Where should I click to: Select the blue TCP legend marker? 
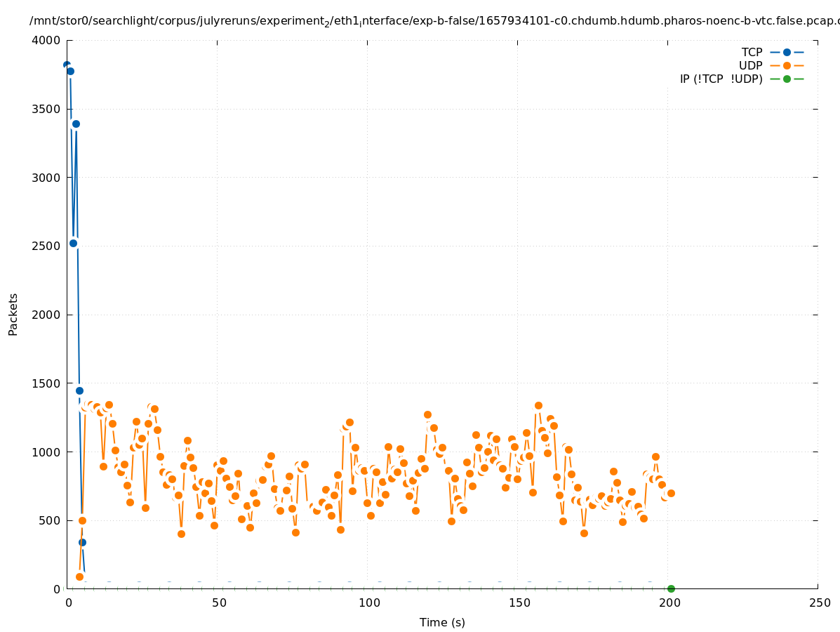(x=787, y=52)
